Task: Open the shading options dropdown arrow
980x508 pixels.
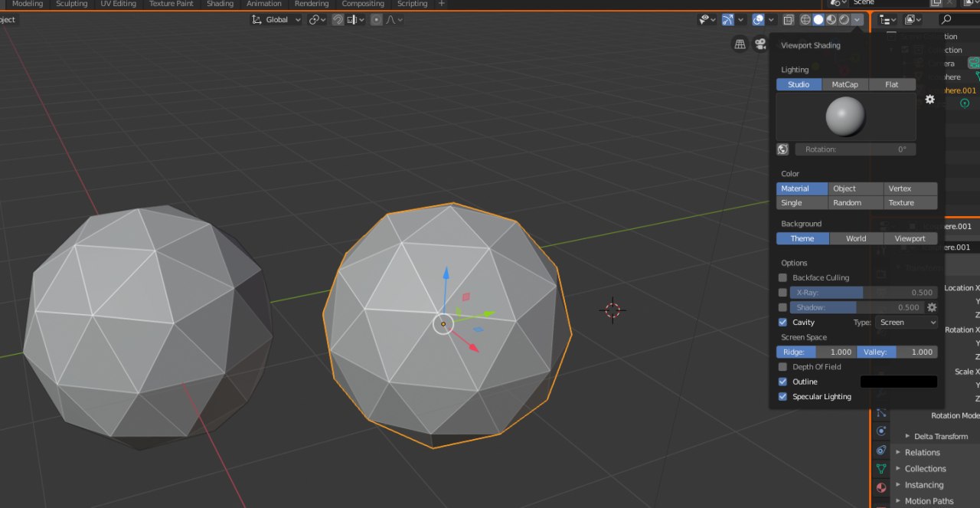Action: tap(857, 20)
